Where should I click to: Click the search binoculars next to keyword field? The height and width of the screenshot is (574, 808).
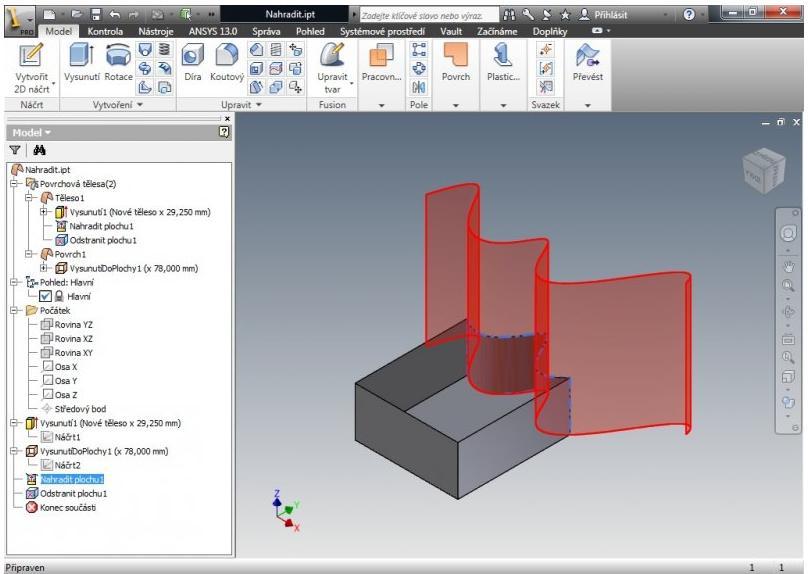coord(509,15)
